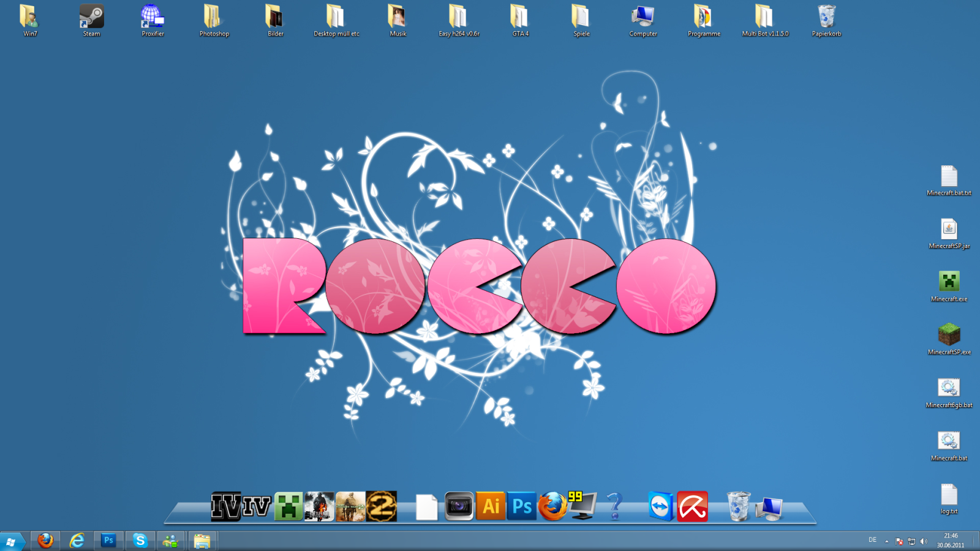The image size is (980, 551).
Task: Launch Adobe Illustrator from the dock
Action: pos(491,506)
